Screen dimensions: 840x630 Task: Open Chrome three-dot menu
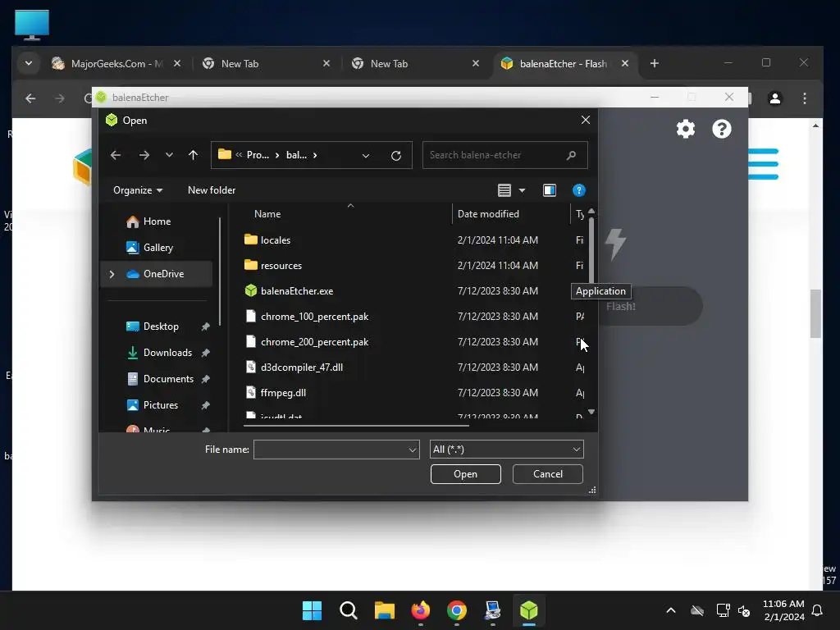tap(804, 98)
